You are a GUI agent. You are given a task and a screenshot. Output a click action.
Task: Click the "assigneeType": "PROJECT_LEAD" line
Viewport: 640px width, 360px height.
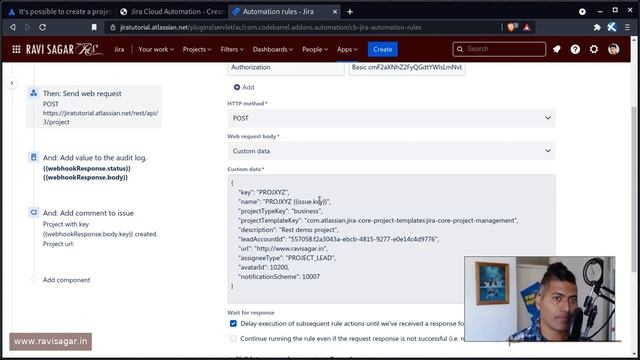click(x=287, y=258)
